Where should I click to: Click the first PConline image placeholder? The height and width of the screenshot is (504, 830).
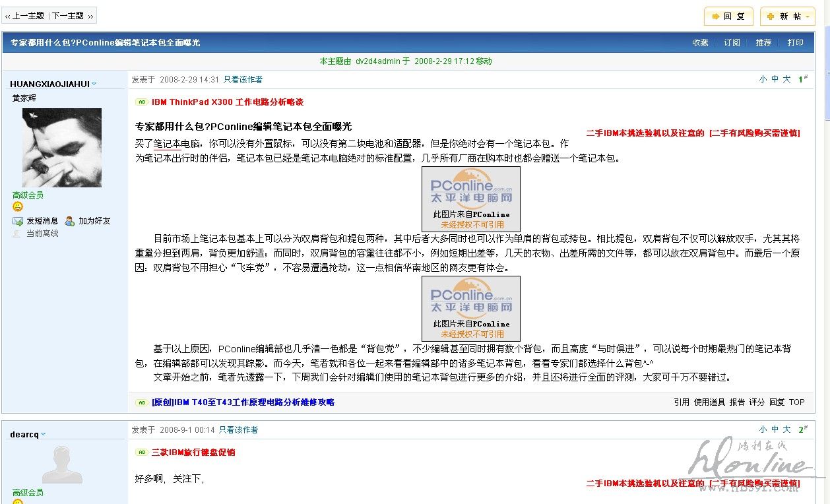471,199
